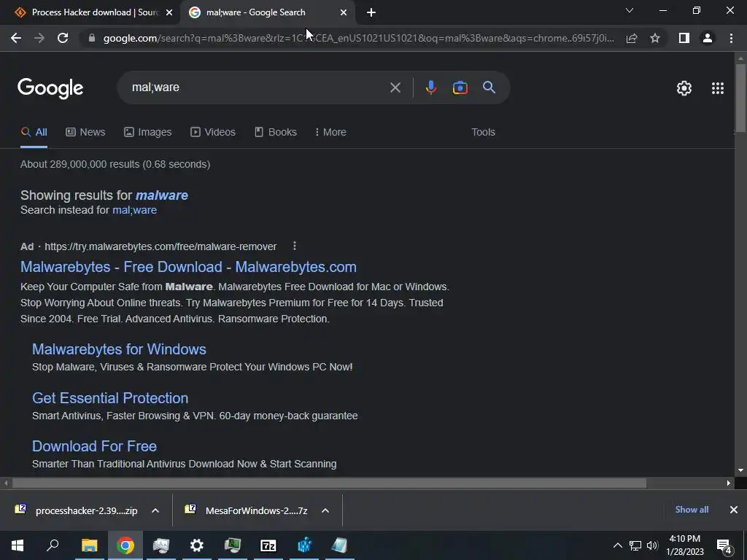
Task: Open downloaded MesaForWindows 7z file
Action: [247, 510]
